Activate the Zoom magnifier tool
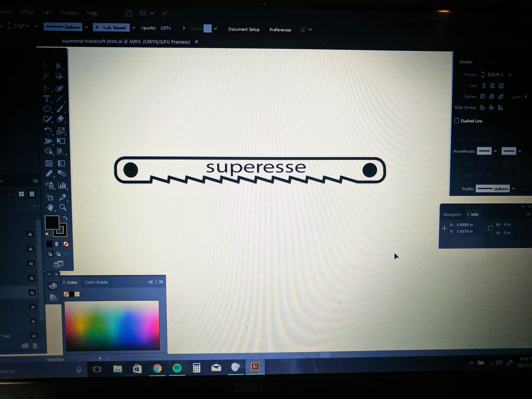Image resolution: width=532 pixels, height=399 pixels. point(62,207)
